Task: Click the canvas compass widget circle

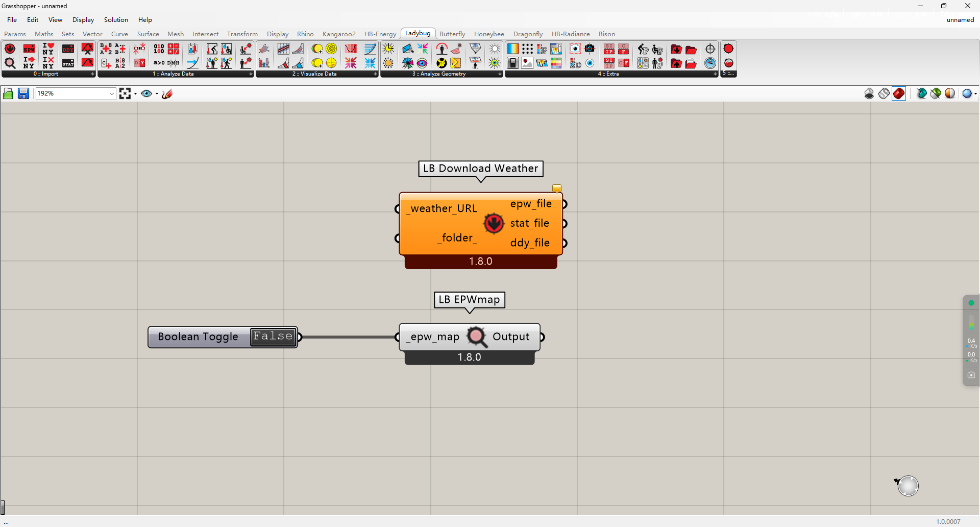Action: pos(908,486)
